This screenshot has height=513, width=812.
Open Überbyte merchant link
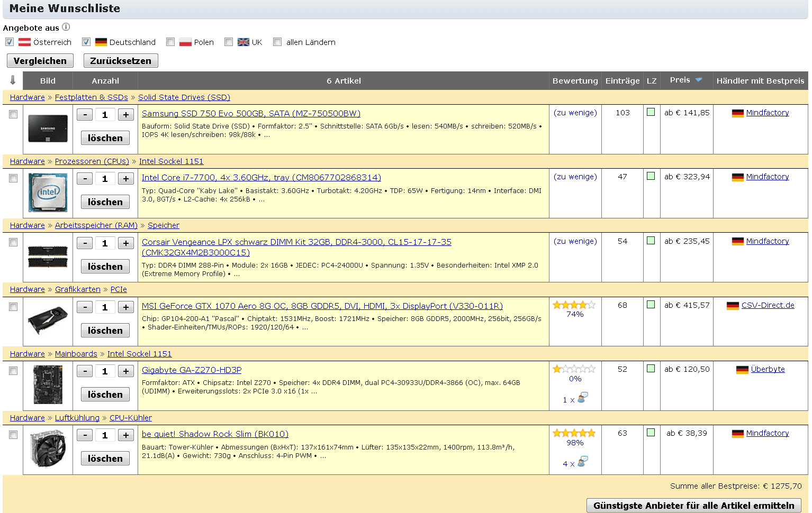coord(768,369)
